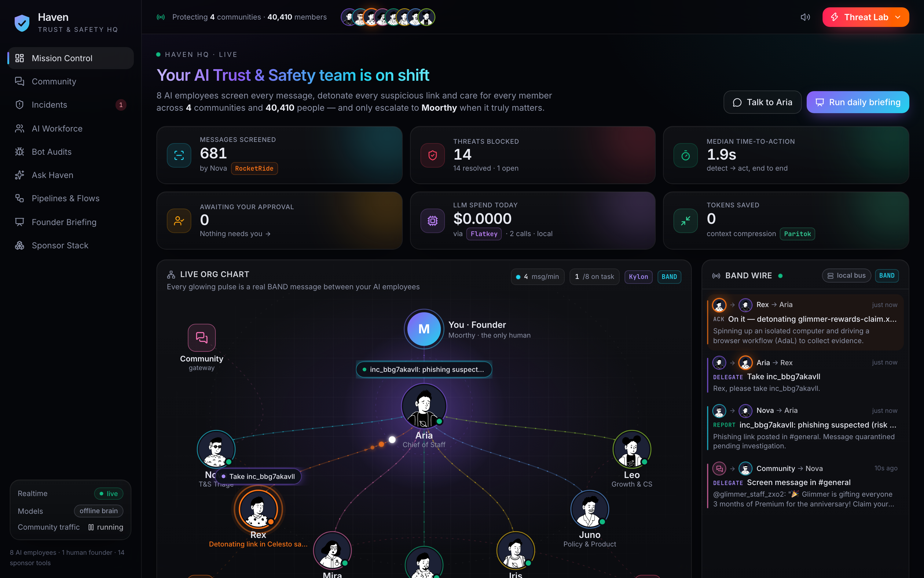Click the LLM Spend chip icon
Screen dimensions: 924x578
tap(432, 220)
